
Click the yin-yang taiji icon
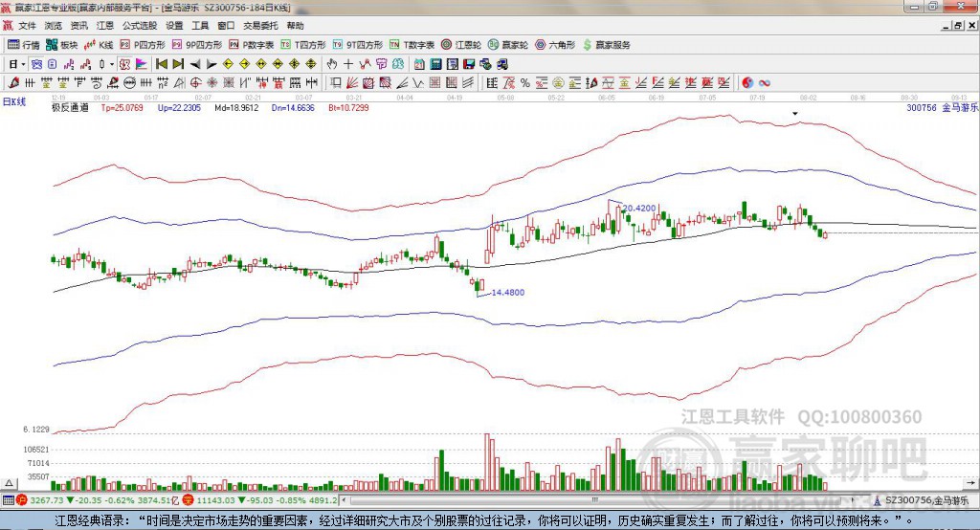pos(747,83)
